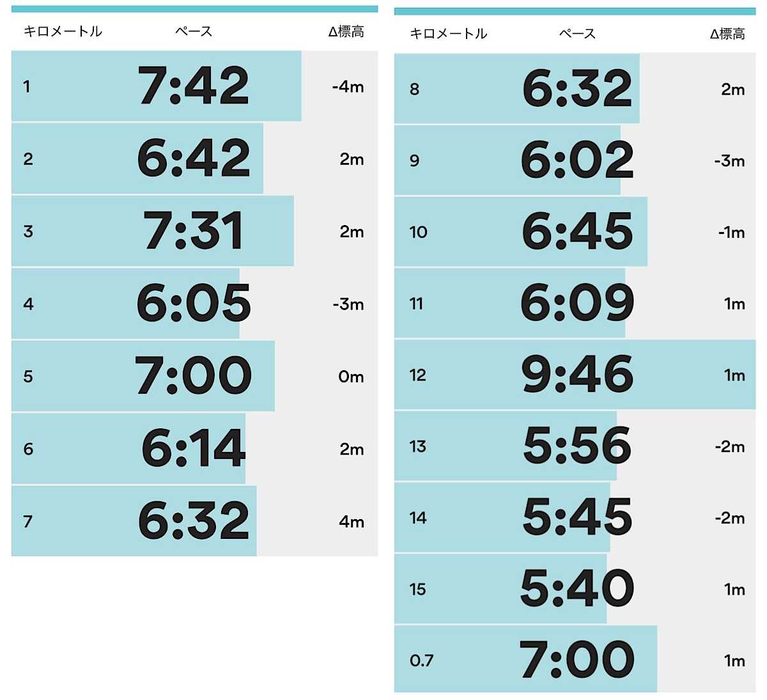Select the fastest split 5:40 at kilometer 15

click(577, 589)
